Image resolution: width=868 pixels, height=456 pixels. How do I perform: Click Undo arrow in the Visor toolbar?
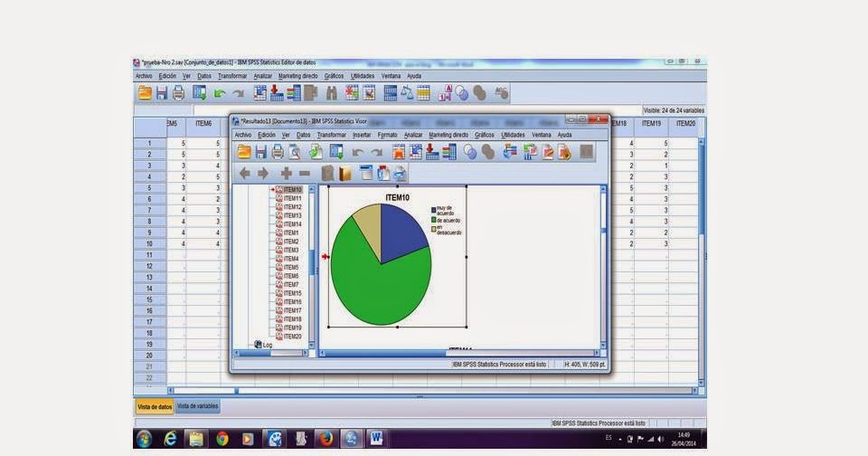(x=358, y=152)
